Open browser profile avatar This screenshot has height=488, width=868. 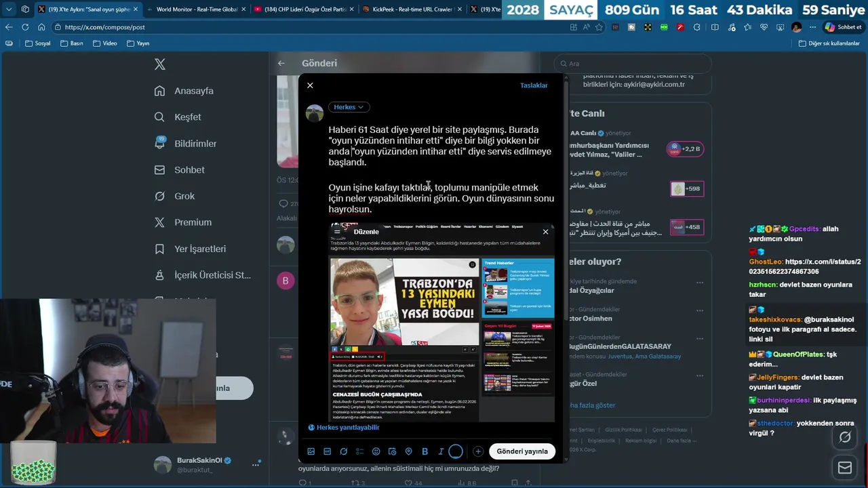tap(796, 27)
